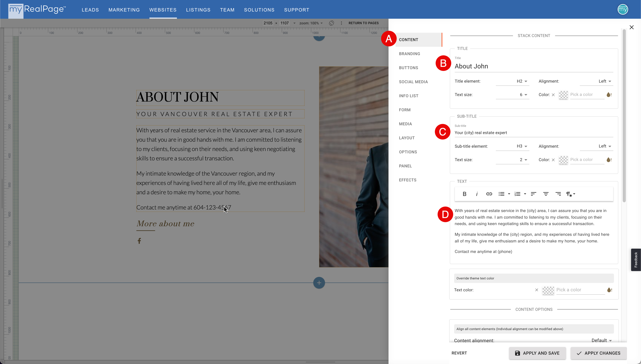Click RETURN TO PAGES
Screen dimensions: 641x364
363,23
